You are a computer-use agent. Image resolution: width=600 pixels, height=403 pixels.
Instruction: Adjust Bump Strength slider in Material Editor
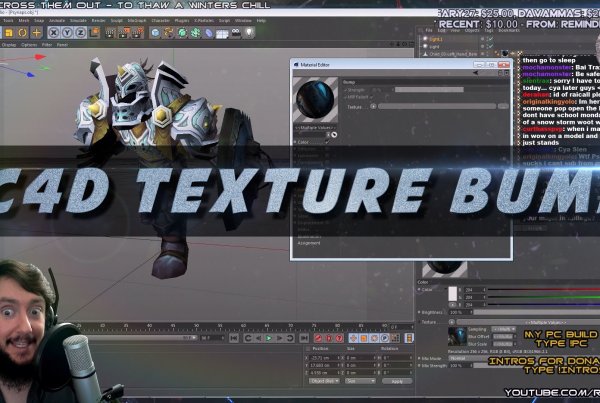coord(429,90)
